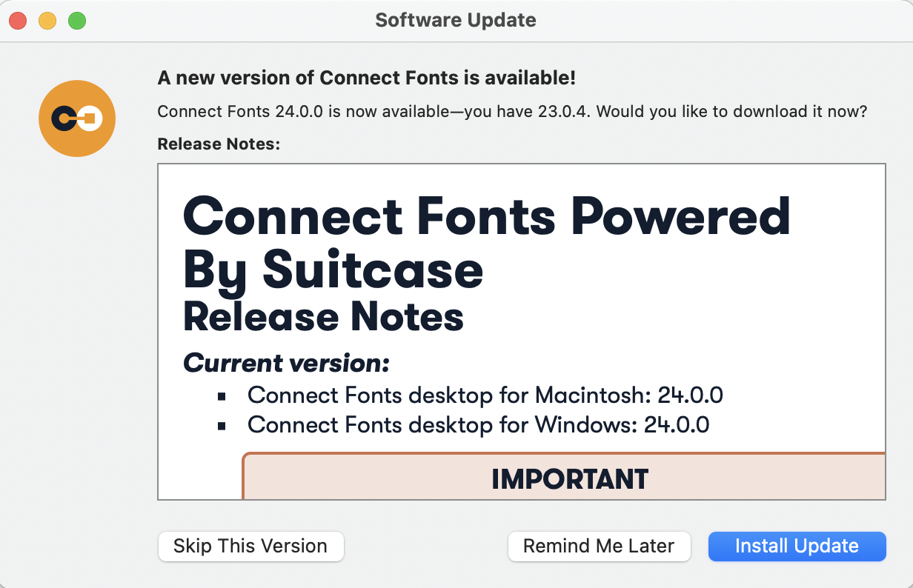
Task: Click the green zoom traffic light
Action: coord(76,21)
